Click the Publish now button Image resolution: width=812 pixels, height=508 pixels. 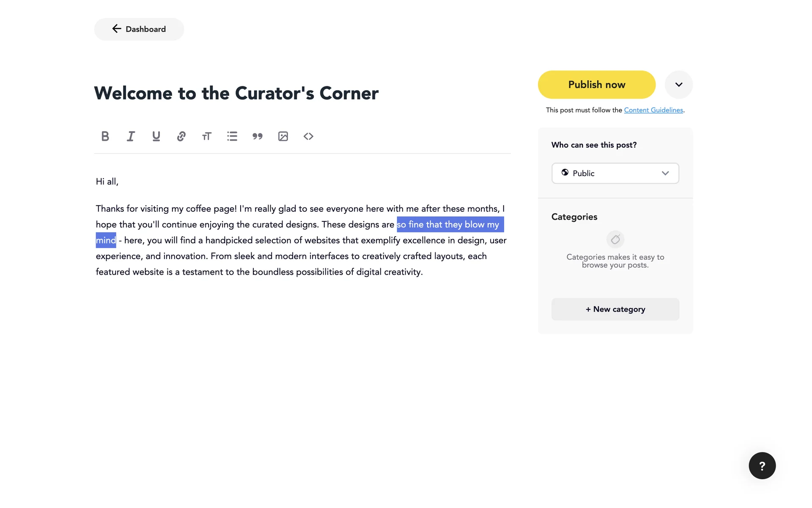tap(596, 85)
